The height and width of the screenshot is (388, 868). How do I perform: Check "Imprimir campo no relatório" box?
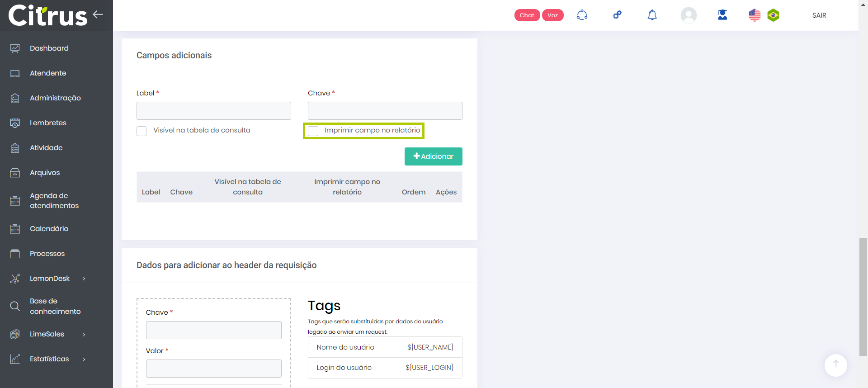pos(313,131)
